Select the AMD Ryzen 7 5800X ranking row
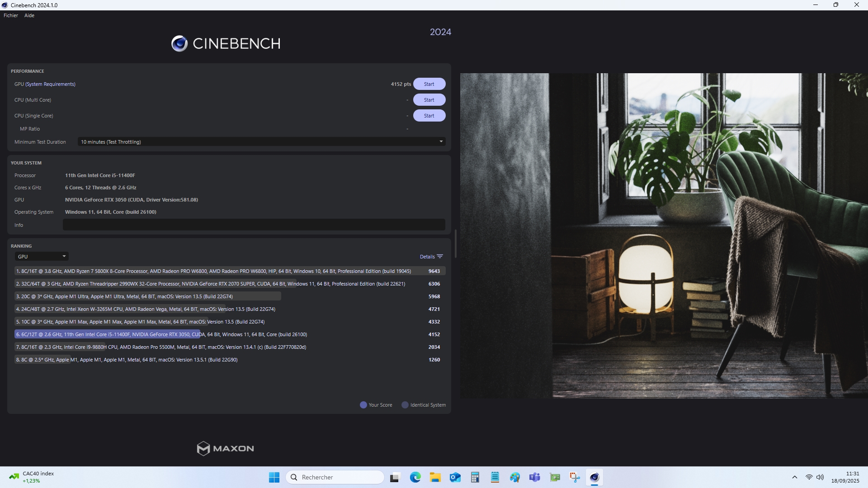This screenshot has height=488, width=868. [230, 271]
